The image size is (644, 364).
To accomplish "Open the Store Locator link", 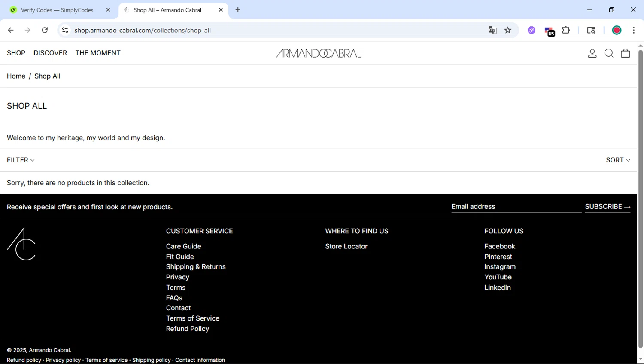I will (x=346, y=246).
